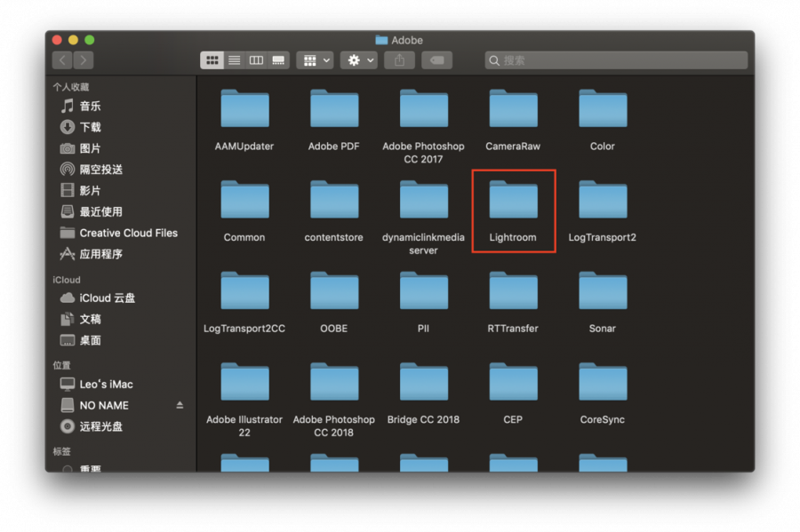Image resolution: width=800 pixels, height=532 pixels.
Task: Open 图片 in the sidebar
Action: [120, 148]
